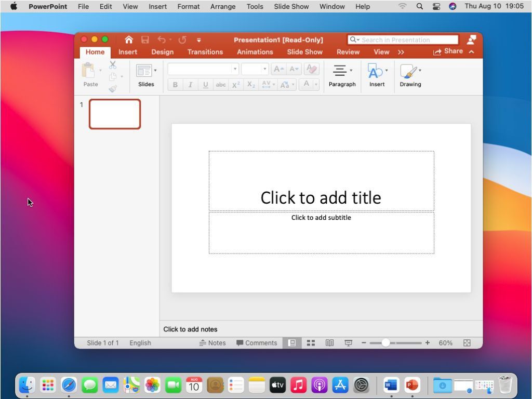Toggle Italic formatting
The image size is (532, 399).
pyautogui.click(x=190, y=85)
